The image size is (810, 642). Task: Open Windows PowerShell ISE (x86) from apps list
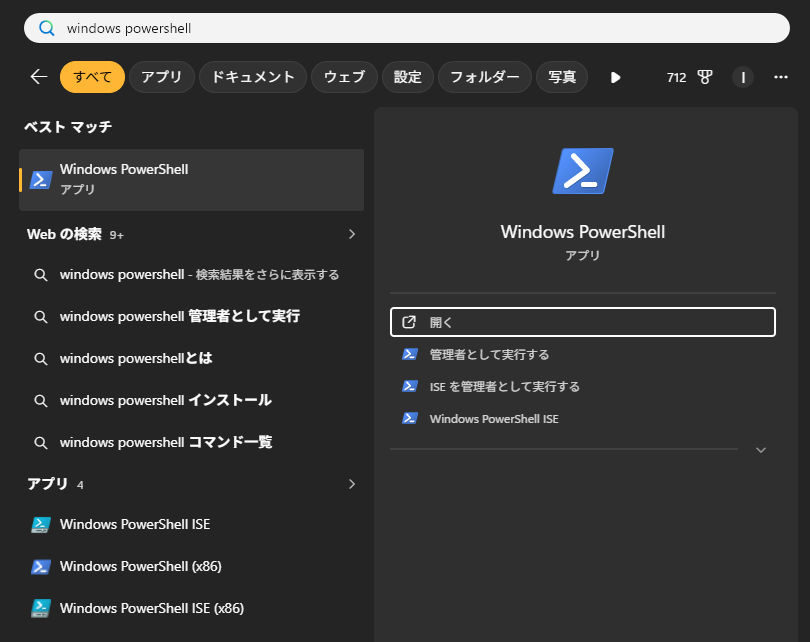pos(192,608)
